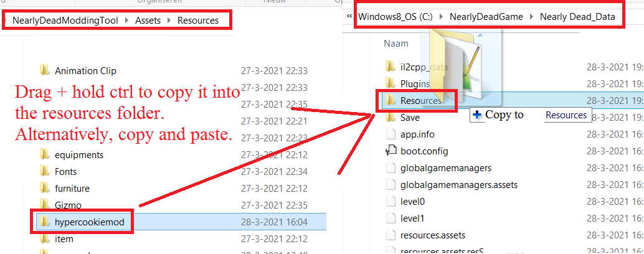The image size is (644, 254).
Task: Select the Plugins folder name
Action: (415, 83)
